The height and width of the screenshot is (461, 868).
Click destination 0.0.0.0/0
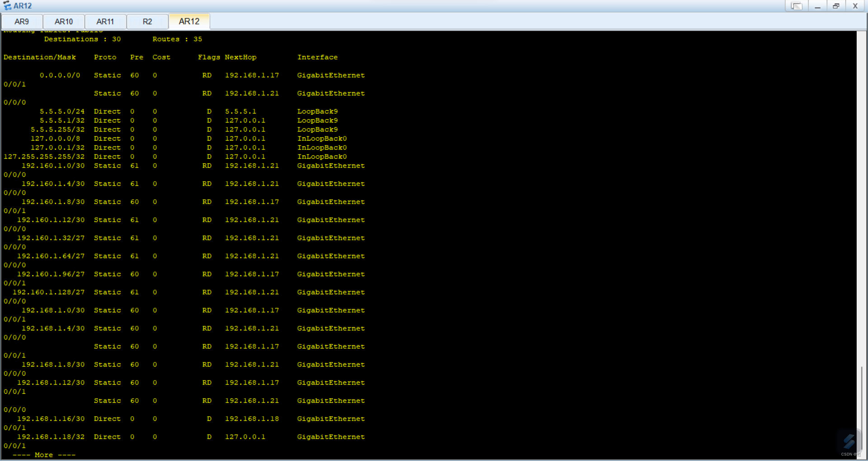click(x=60, y=75)
